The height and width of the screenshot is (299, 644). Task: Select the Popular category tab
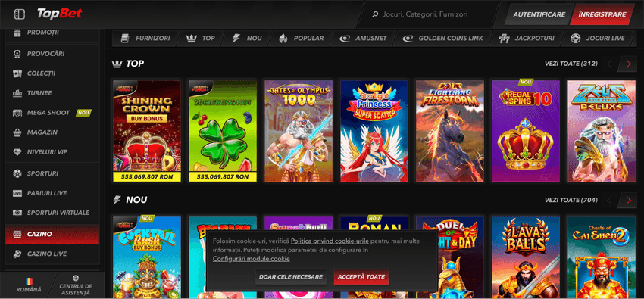[301, 38]
